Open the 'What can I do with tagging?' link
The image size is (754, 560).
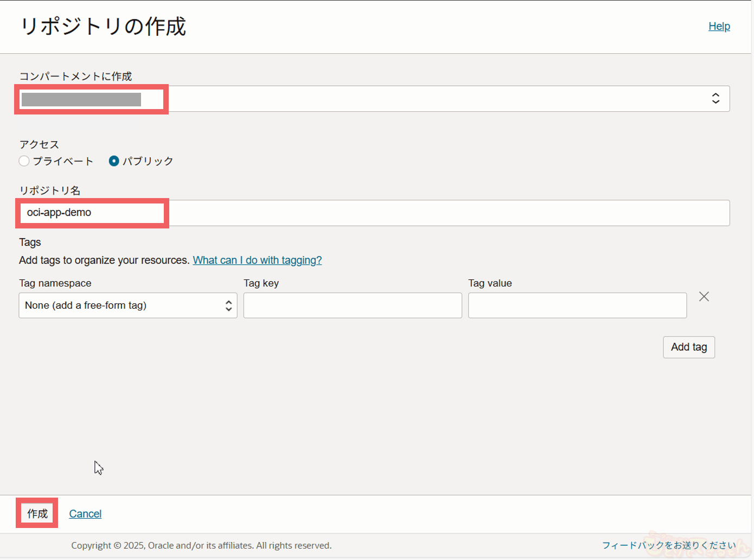pos(257,260)
